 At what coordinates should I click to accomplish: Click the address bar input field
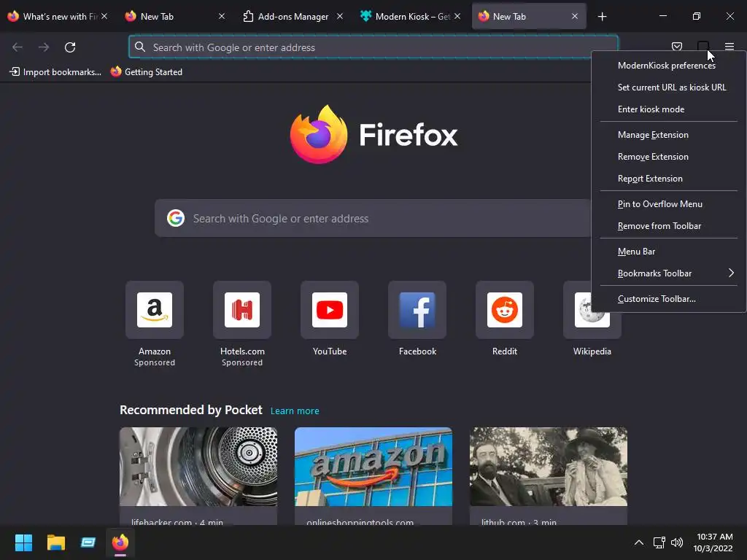coord(373,47)
